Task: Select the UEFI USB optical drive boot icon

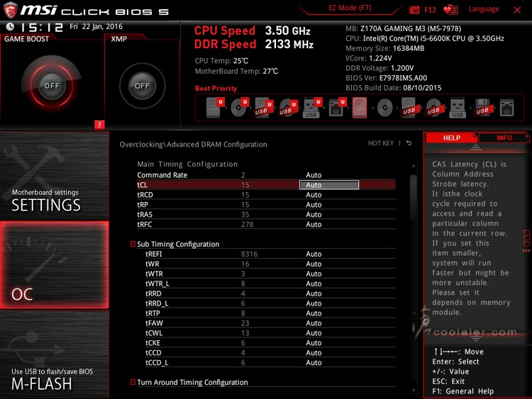Action: tap(288, 108)
